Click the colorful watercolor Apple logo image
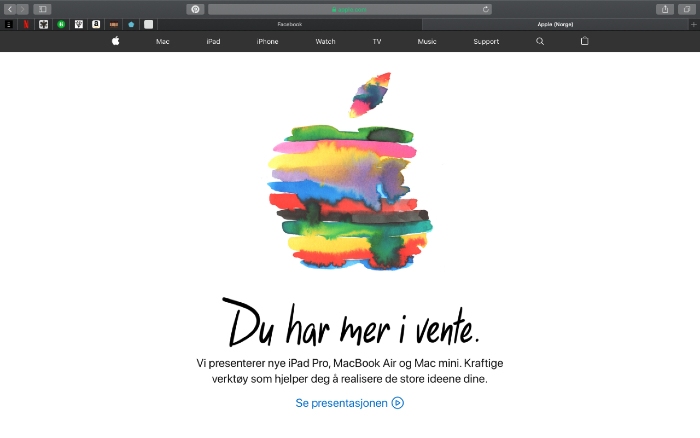This screenshot has width=700, height=438. click(x=350, y=171)
